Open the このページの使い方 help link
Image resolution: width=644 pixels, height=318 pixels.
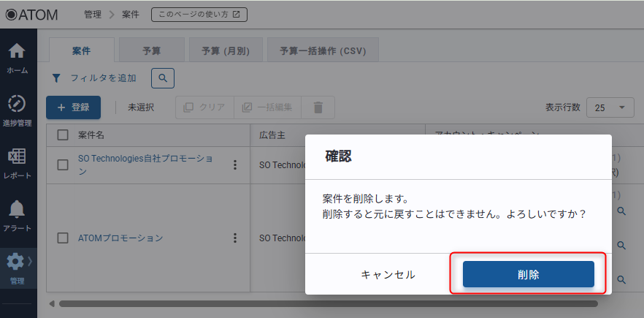(x=199, y=14)
